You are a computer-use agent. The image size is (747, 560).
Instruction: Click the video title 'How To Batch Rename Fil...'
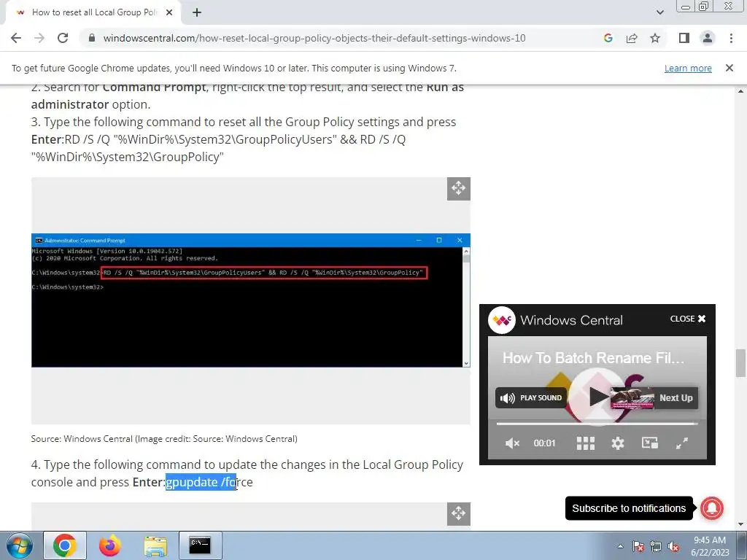coord(593,357)
